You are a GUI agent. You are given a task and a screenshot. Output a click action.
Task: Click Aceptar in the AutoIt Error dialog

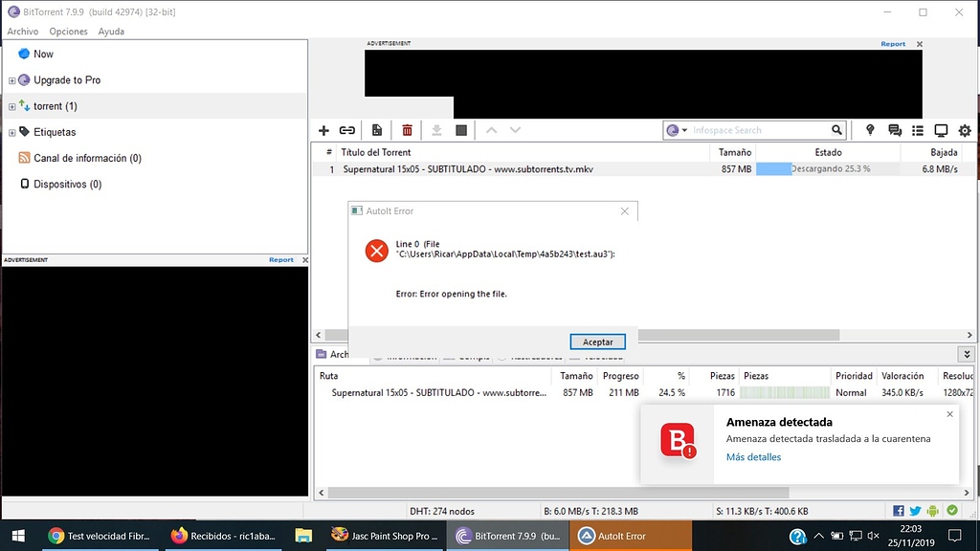click(597, 342)
